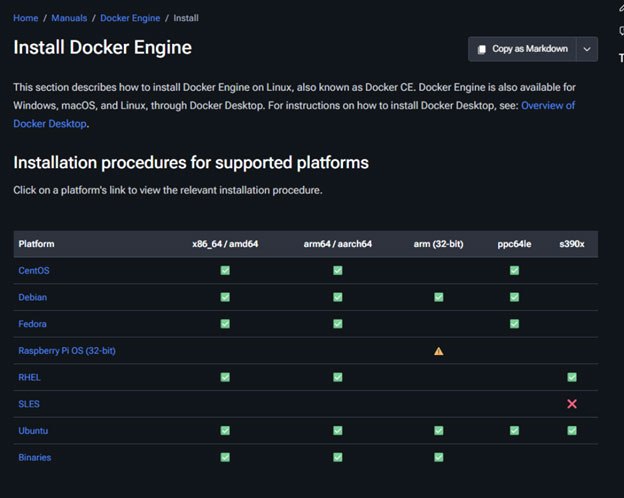Open the SLES installation link
Screen dimensions: 624x498
[x=29, y=404]
